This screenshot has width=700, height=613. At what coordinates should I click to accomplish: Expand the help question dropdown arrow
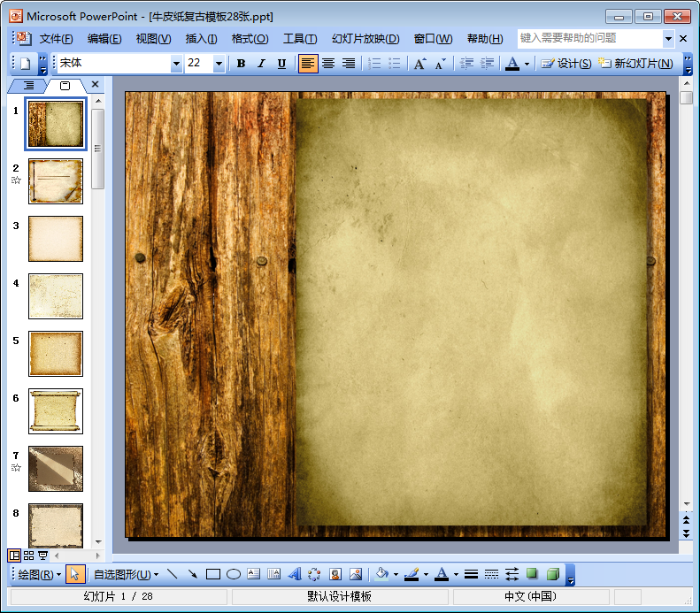coord(668,39)
